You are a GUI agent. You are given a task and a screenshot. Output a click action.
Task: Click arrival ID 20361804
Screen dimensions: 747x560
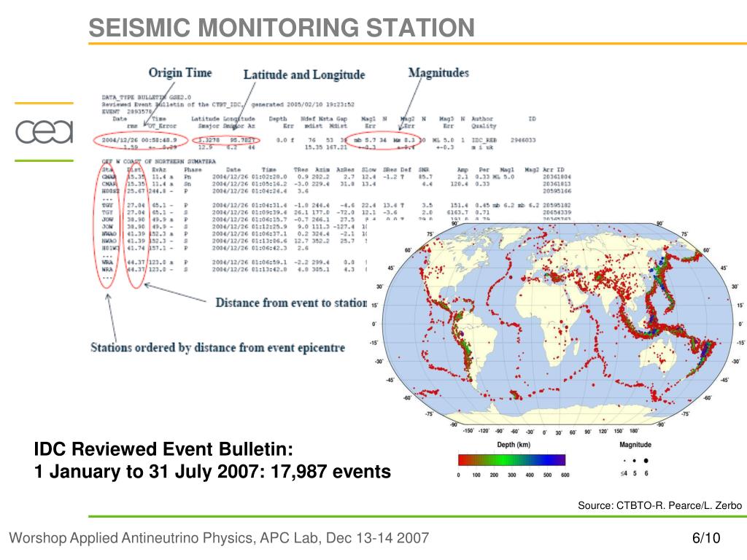(557, 176)
